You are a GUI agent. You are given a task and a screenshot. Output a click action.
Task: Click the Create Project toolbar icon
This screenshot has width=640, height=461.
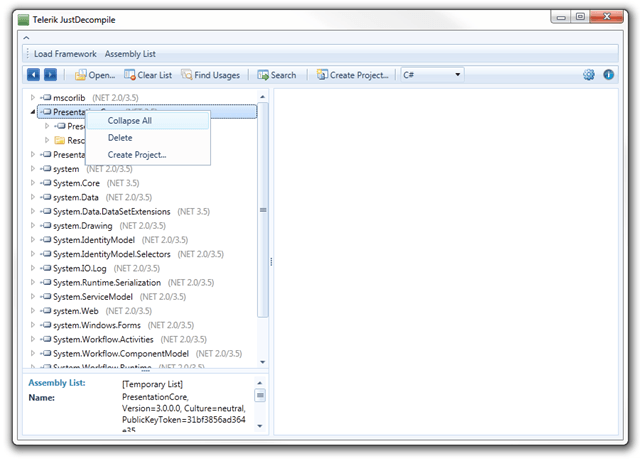[322, 75]
